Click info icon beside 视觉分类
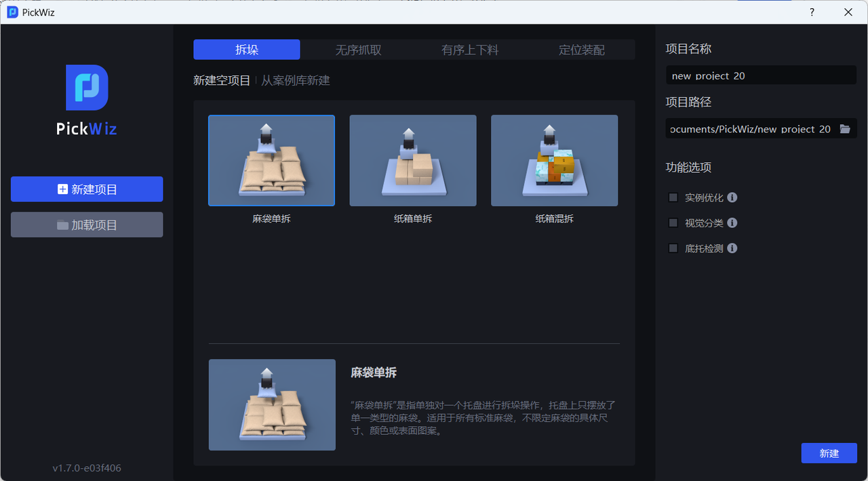 (x=732, y=223)
